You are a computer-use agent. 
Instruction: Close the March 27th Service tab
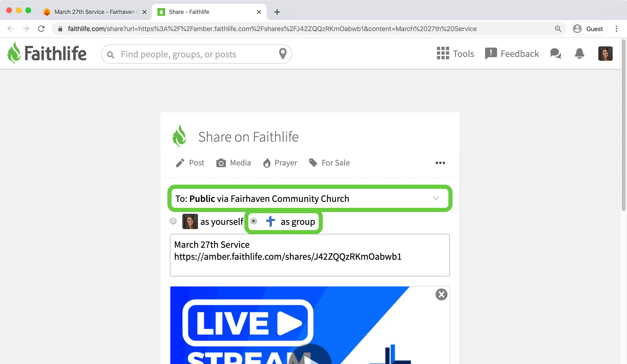tap(145, 12)
